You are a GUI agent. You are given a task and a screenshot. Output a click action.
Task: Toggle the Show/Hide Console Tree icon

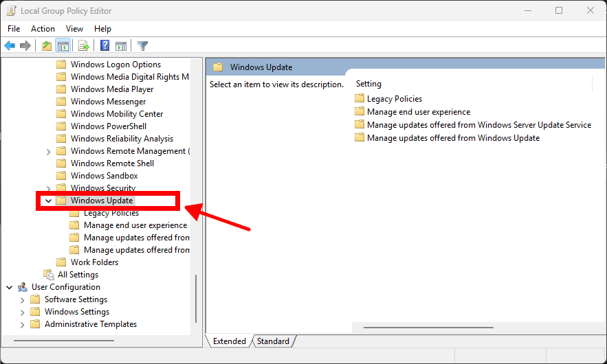[63, 46]
